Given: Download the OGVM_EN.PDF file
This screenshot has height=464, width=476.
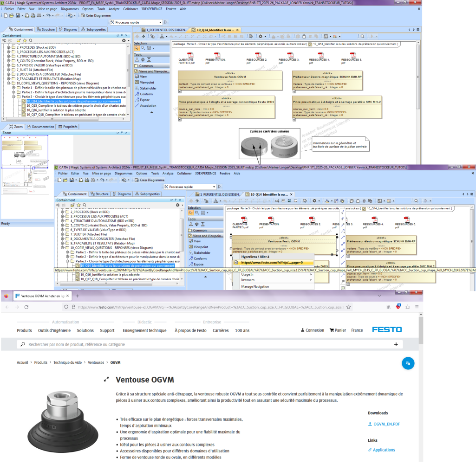Looking at the screenshot, I should (x=386, y=424).
